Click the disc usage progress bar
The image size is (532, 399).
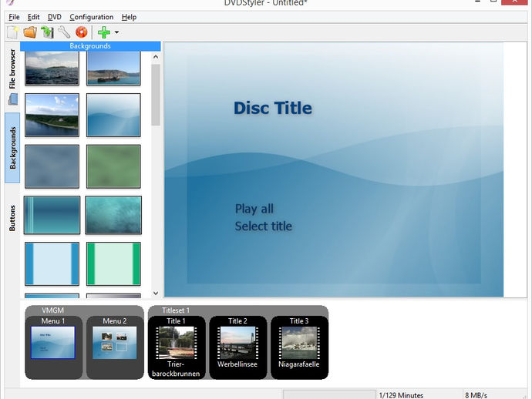[329, 394]
